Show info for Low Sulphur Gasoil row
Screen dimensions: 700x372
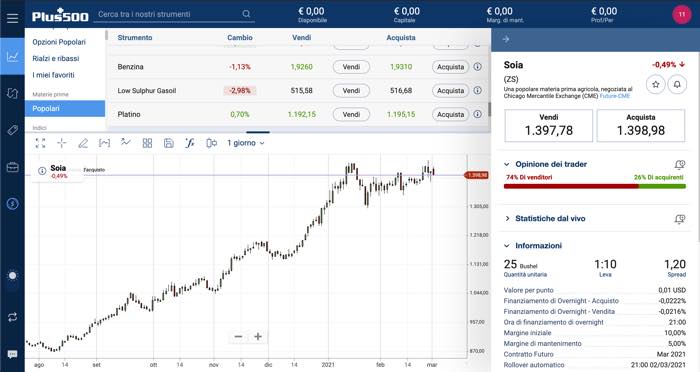tap(477, 90)
